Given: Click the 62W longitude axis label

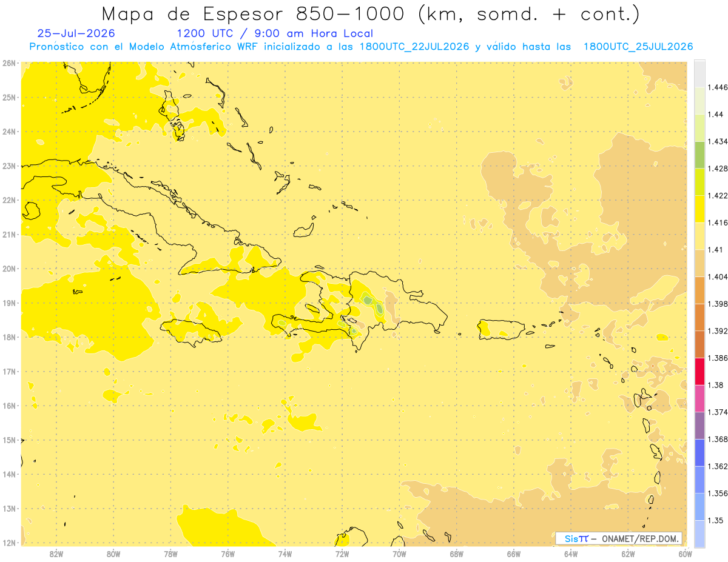Looking at the screenshot, I should tap(628, 554).
